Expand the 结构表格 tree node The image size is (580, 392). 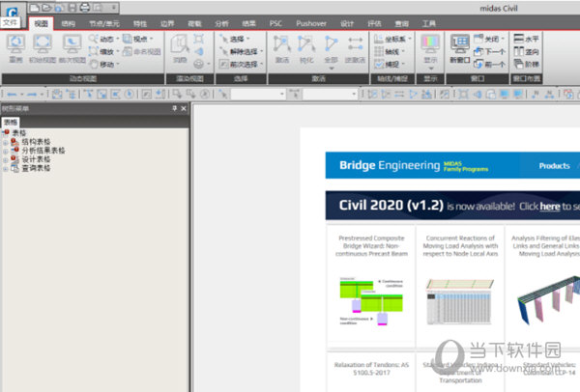(6, 141)
